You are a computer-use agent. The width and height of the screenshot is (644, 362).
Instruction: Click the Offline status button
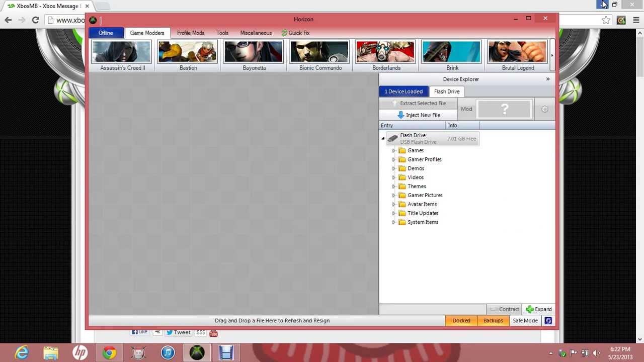click(106, 33)
